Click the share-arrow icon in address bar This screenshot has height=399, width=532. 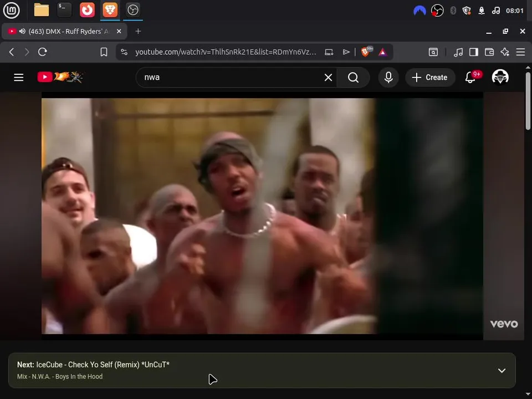click(x=346, y=52)
